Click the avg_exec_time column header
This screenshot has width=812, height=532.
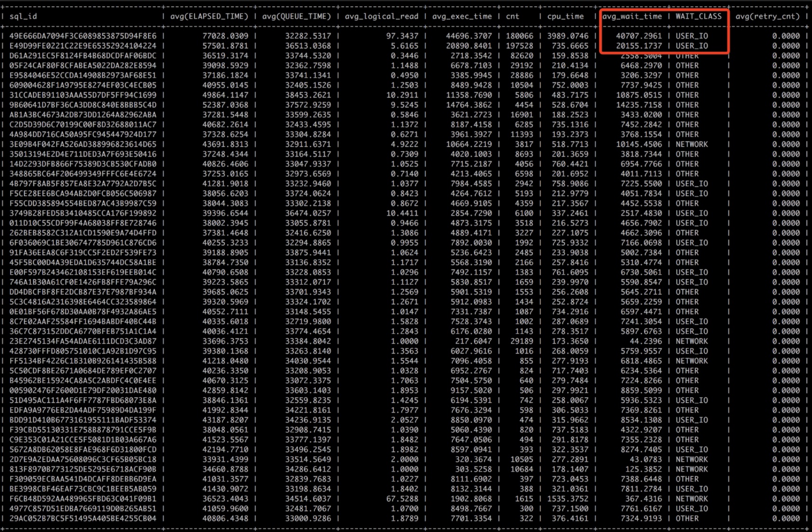point(462,16)
